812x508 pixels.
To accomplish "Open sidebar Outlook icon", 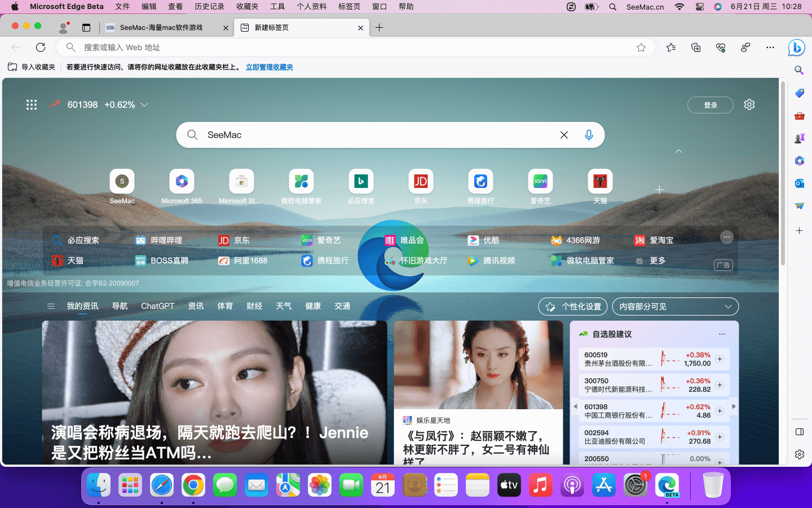I will pyautogui.click(x=799, y=183).
